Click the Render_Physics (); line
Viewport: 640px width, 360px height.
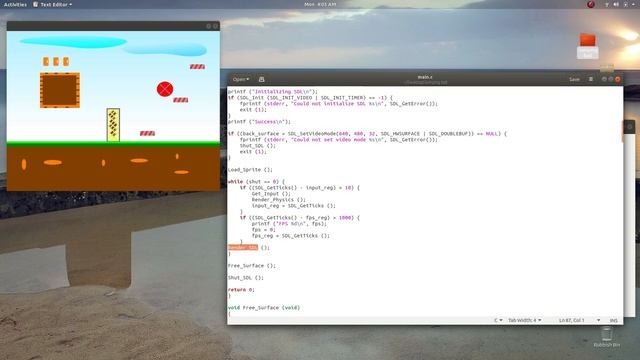click(278, 200)
